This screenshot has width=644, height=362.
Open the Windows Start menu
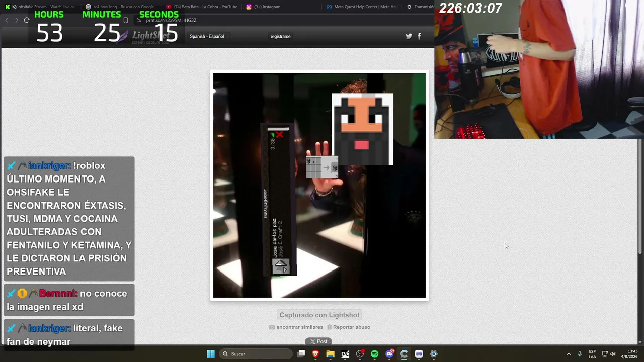point(211,354)
